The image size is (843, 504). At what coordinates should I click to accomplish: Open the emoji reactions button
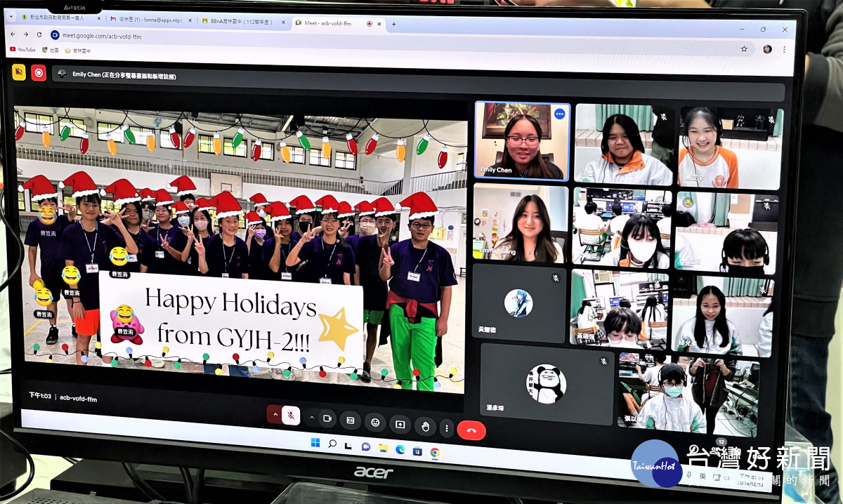(x=375, y=423)
